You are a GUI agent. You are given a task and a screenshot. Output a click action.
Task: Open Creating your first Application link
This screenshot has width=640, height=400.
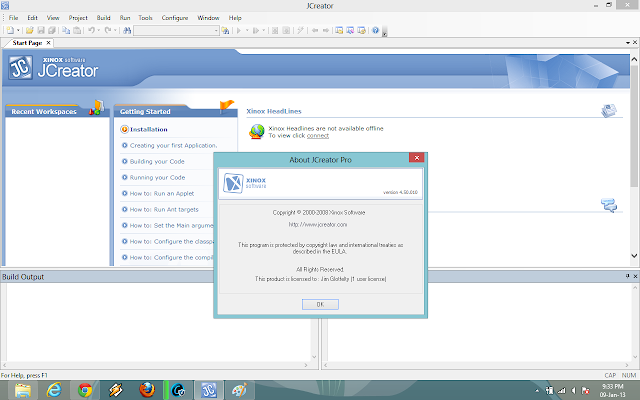click(173, 145)
